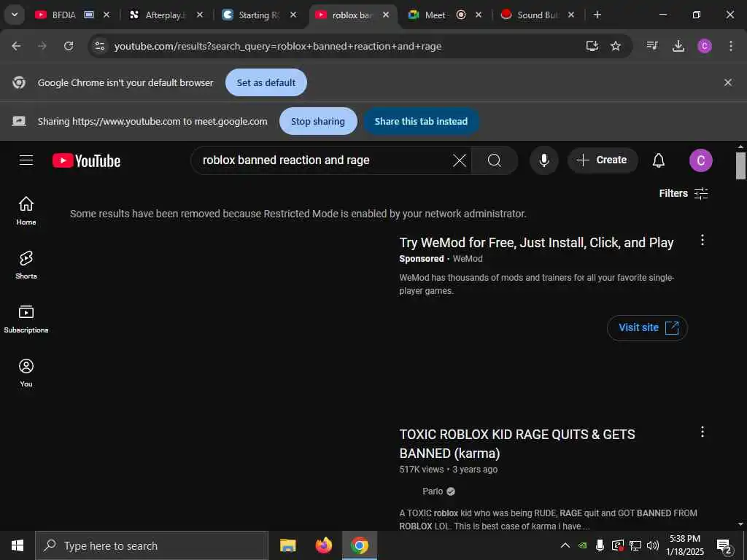Open the tab search dropdown arrow
747x560 pixels.
[15, 15]
